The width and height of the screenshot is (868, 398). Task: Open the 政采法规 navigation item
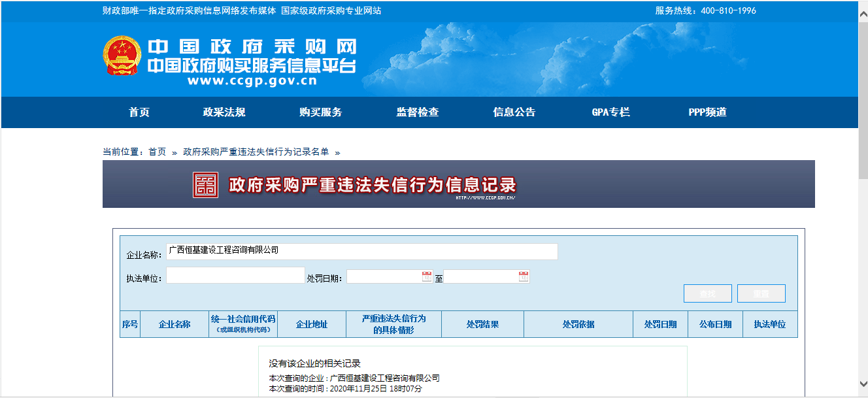224,112
